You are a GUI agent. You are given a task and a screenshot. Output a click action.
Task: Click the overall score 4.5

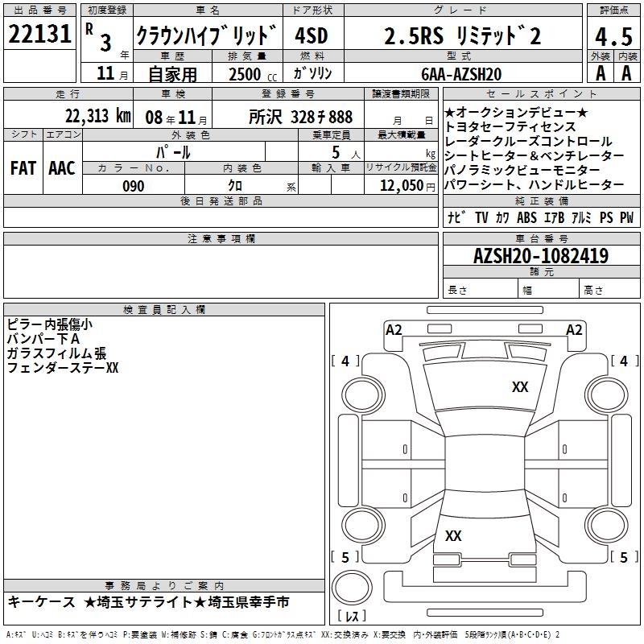pos(613,37)
